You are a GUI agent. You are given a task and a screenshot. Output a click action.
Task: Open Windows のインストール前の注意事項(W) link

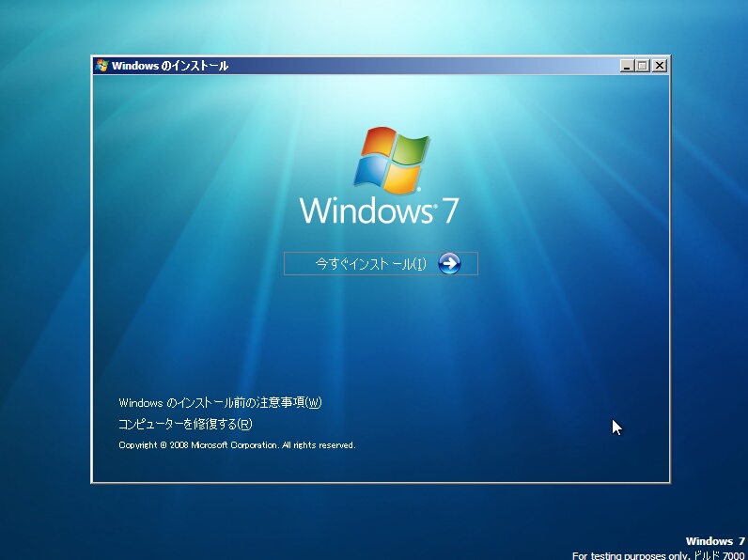(220, 402)
